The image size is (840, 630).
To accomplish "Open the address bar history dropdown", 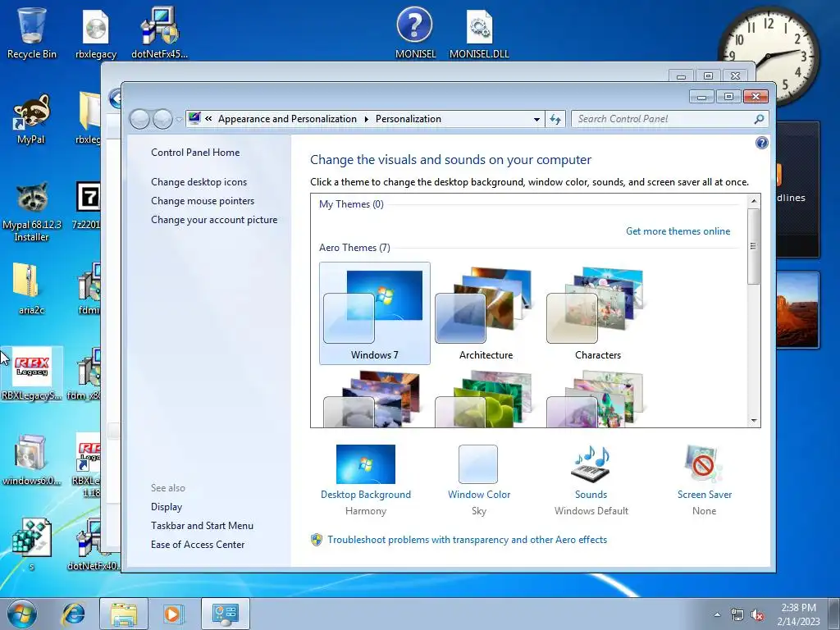I will (x=536, y=119).
